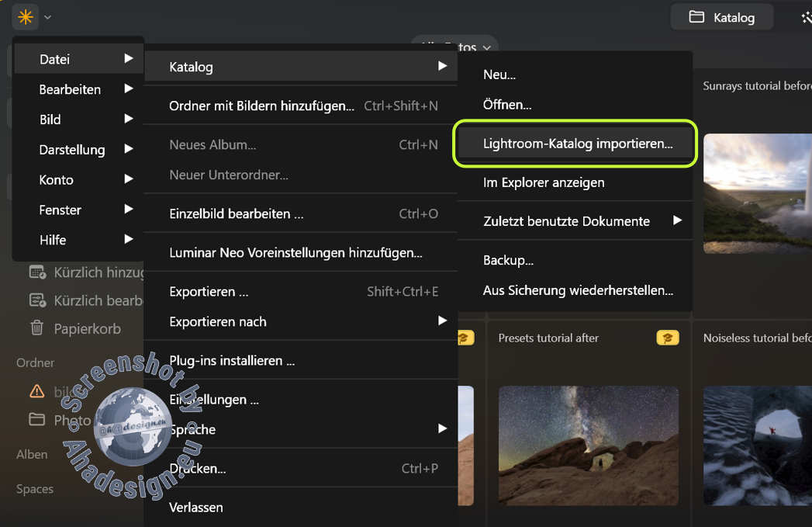Click the Sunrays tutorial title text

pos(757,86)
